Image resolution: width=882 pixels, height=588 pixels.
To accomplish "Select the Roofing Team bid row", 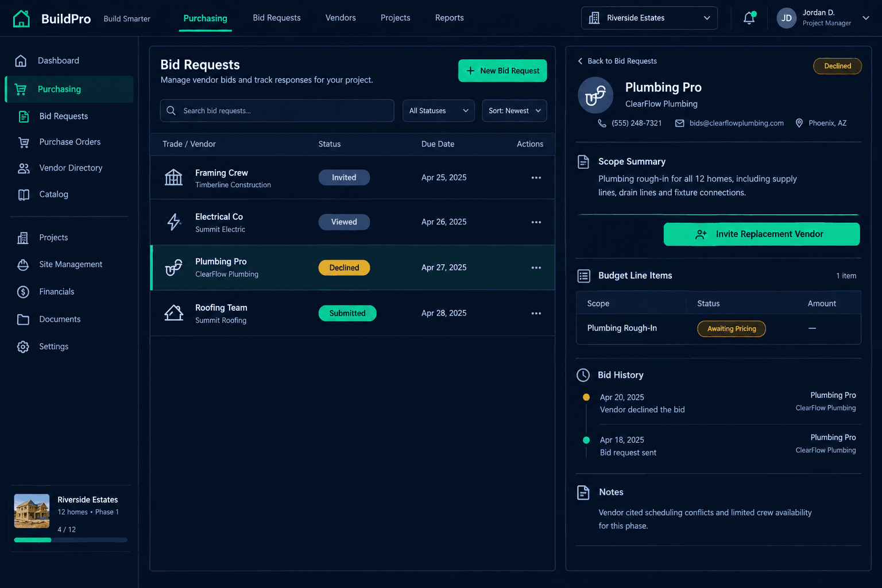I will coord(353,314).
